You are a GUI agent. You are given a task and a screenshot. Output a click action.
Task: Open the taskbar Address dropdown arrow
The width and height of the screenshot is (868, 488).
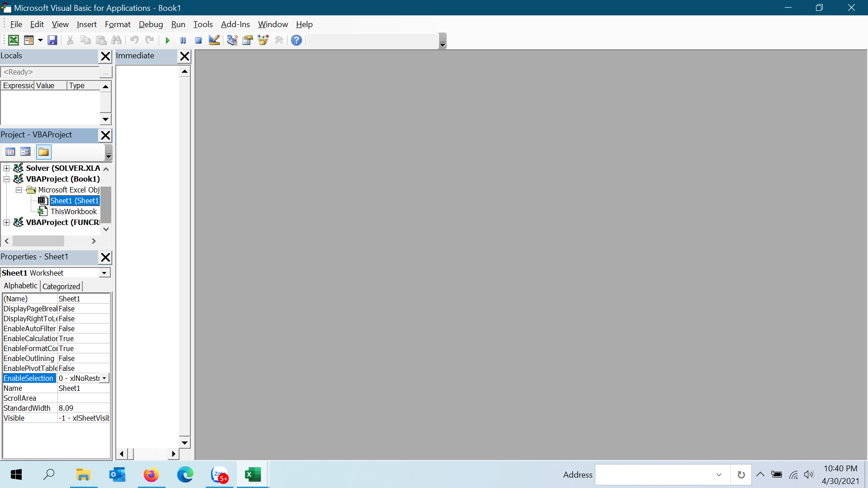point(719,475)
